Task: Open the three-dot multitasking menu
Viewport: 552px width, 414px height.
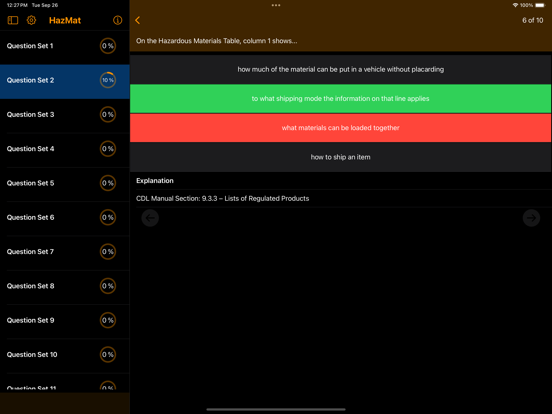Action: (276, 5)
